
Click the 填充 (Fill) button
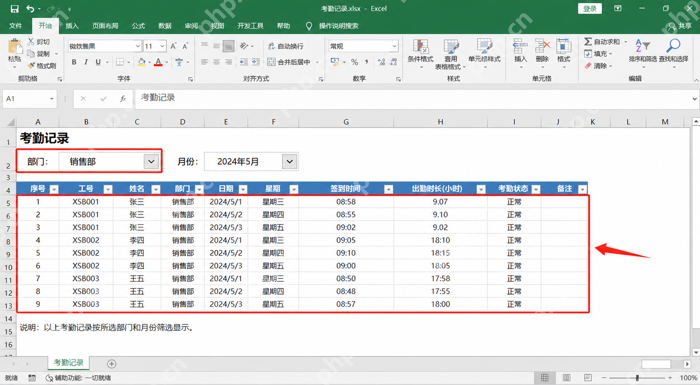click(x=599, y=54)
